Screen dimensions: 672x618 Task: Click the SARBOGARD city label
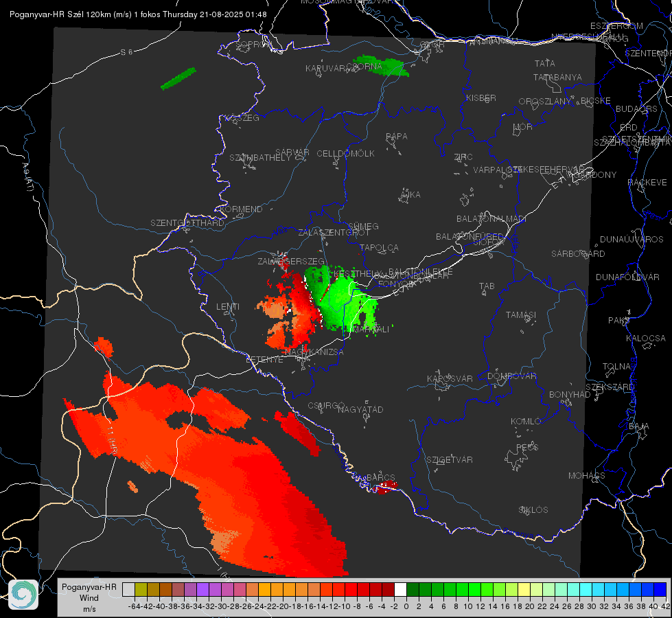pos(578,254)
